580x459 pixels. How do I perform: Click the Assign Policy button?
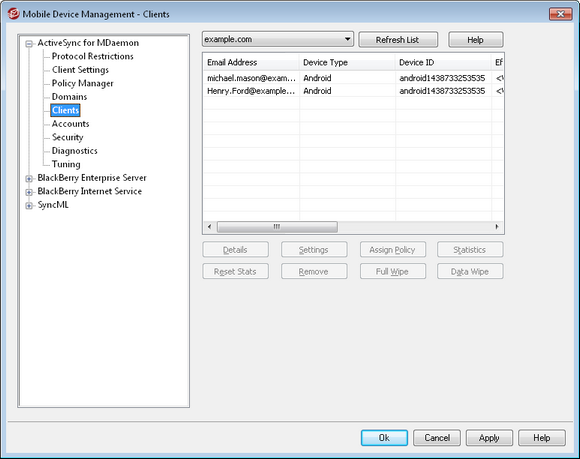click(393, 250)
